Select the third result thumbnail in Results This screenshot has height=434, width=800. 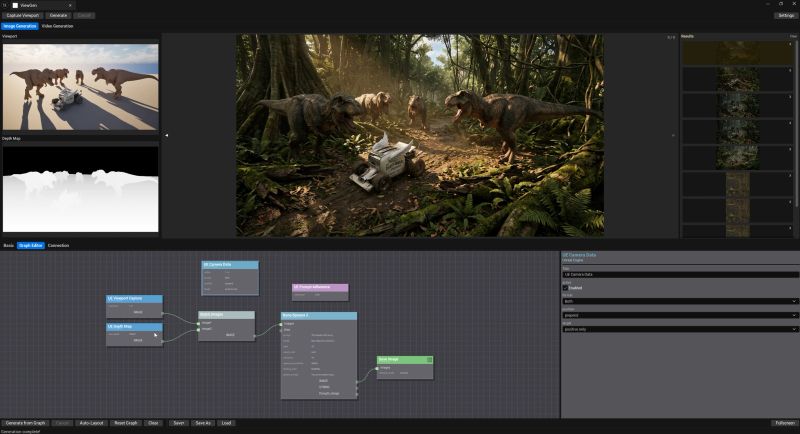[737, 105]
